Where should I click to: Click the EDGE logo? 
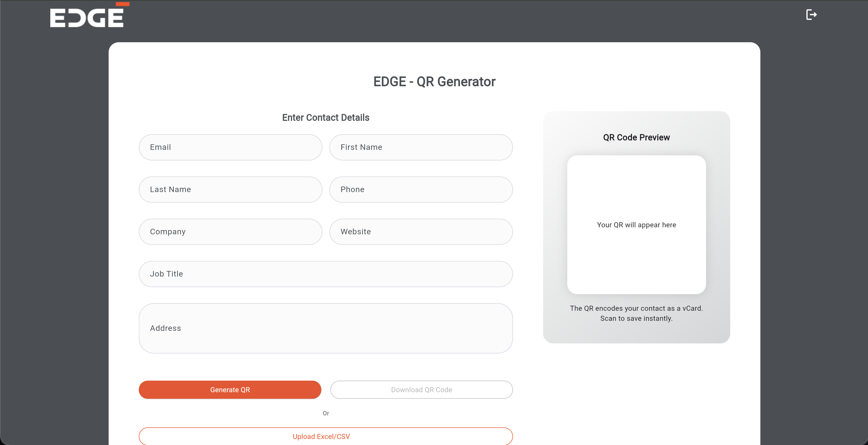[x=90, y=15]
